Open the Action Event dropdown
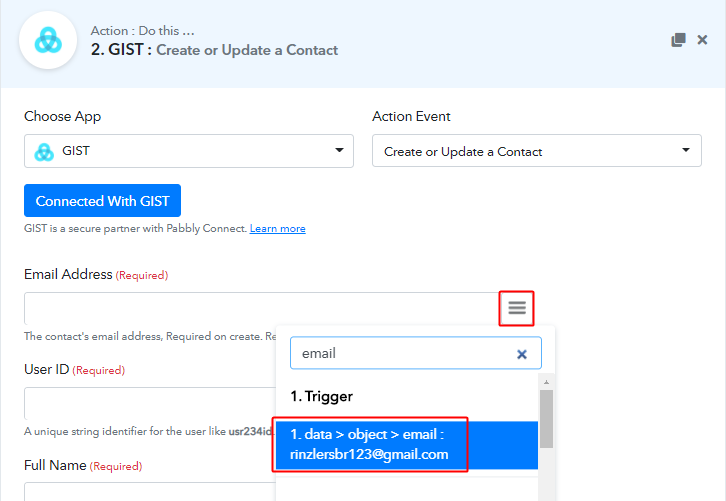The width and height of the screenshot is (726, 501). 537,151
